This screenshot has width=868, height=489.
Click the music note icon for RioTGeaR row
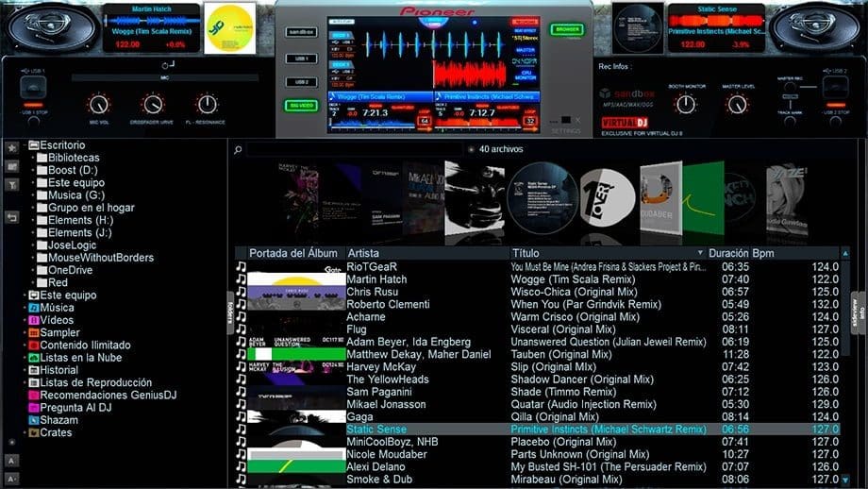[x=241, y=267]
